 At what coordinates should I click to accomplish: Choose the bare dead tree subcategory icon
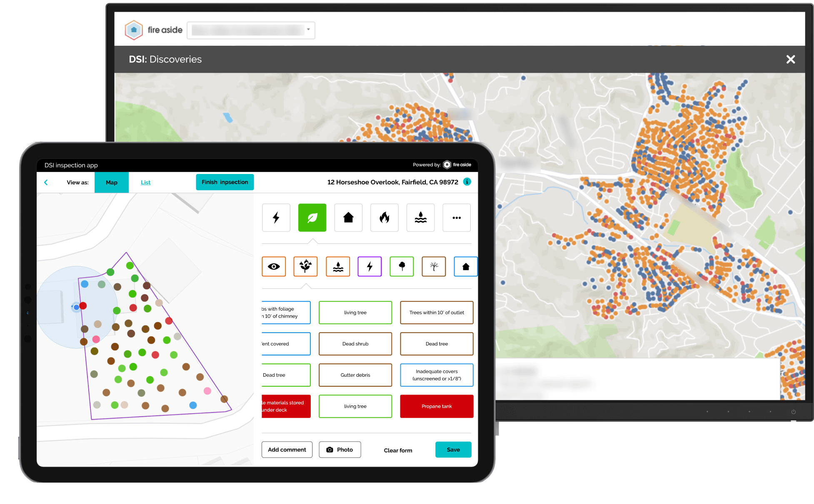[x=434, y=266]
